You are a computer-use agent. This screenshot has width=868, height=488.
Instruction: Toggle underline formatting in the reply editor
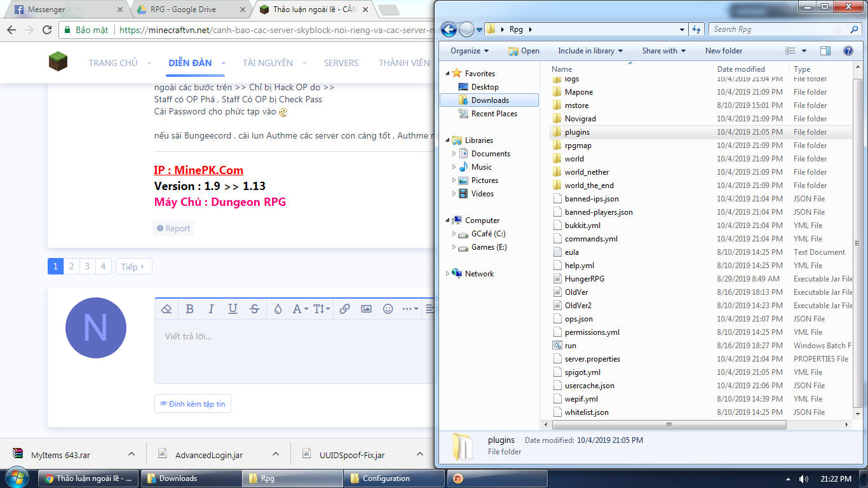tap(233, 309)
